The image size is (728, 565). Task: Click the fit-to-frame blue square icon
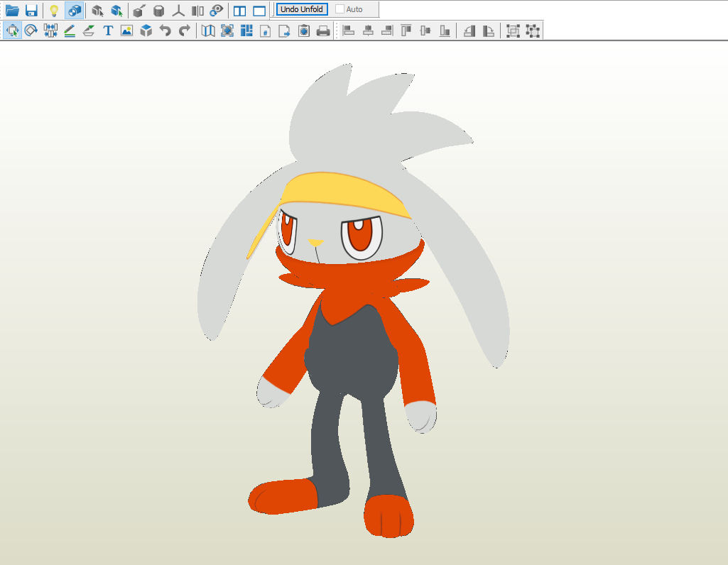227,31
